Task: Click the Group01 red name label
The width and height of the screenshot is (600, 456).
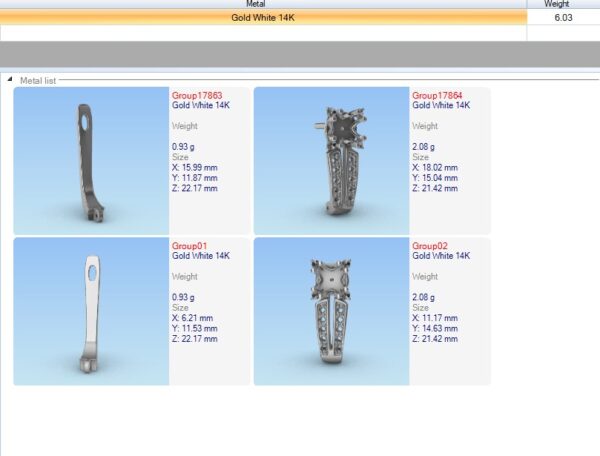Action: [188, 246]
